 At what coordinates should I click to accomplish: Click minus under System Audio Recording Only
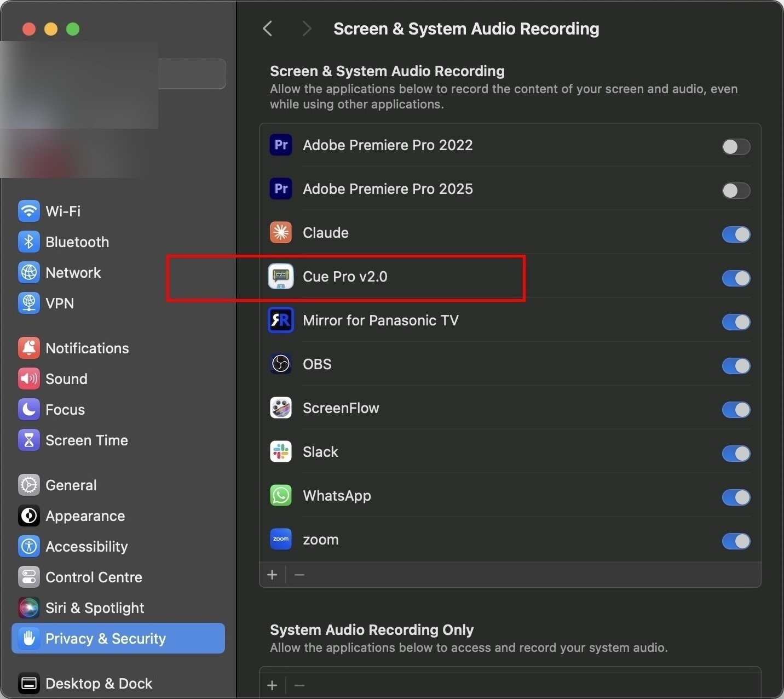click(x=299, y=685)
